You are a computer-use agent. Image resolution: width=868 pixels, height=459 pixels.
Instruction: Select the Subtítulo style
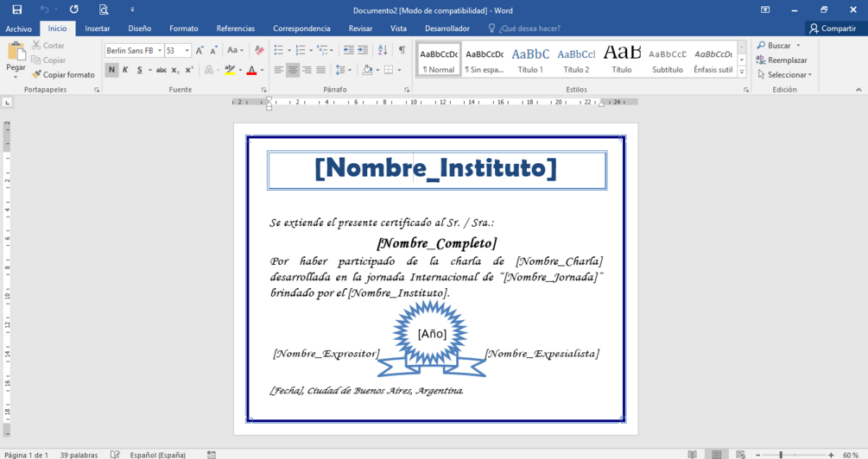[668, 60]
